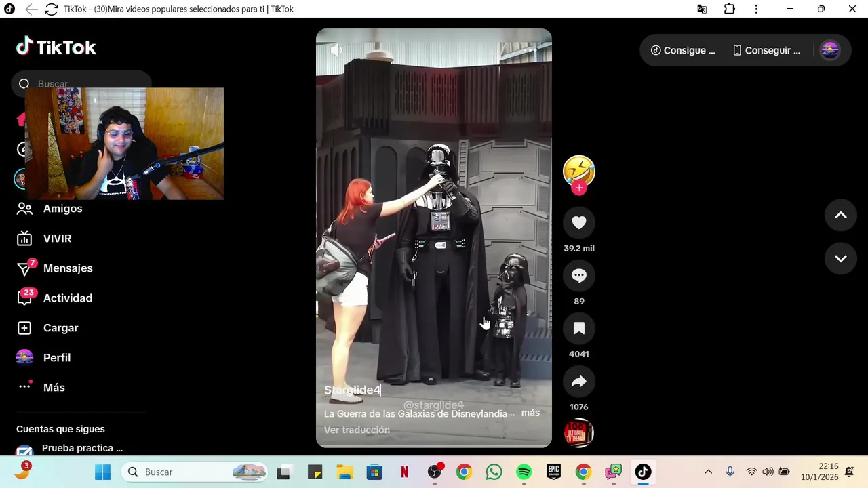Viewport: 868px width, 488px height.
Task: Open the TikTok app taskbar icon
Action: 643,472
